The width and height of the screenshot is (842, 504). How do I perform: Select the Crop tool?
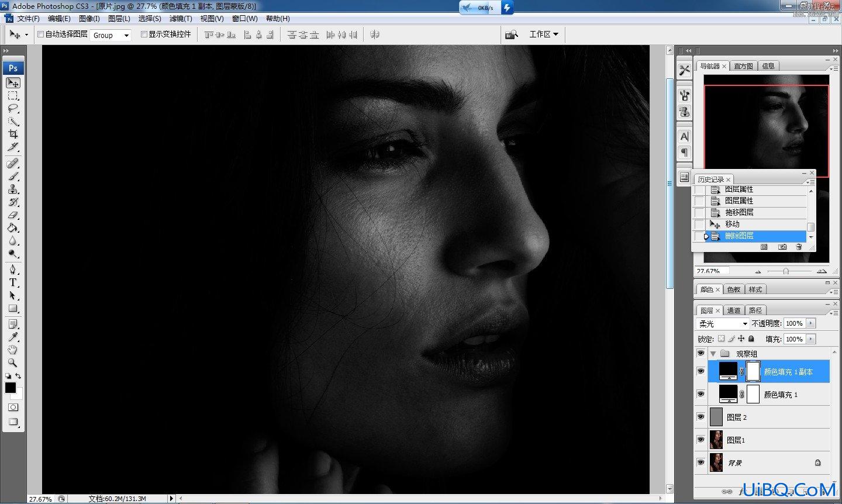13,134
